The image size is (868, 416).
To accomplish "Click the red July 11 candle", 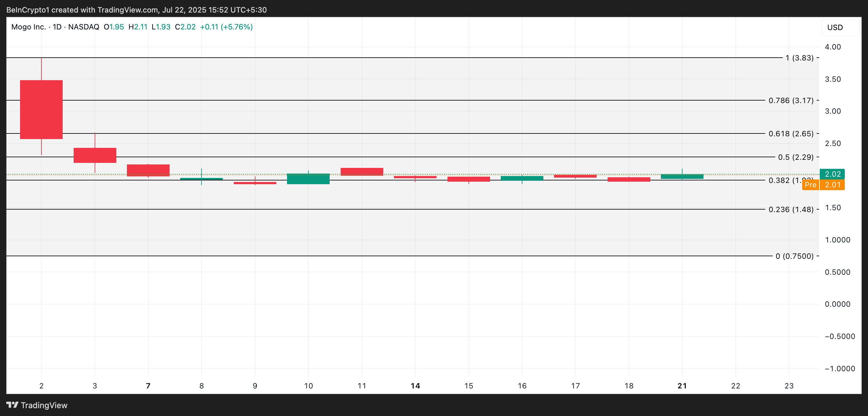I will pos(362,171).
